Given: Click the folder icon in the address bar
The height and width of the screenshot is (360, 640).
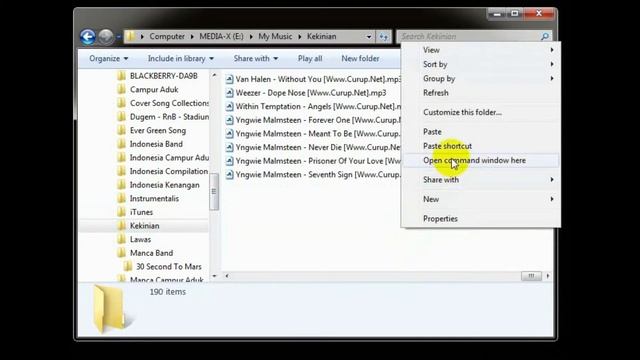Looking at the screenshot, I should (x=130, y=36).
